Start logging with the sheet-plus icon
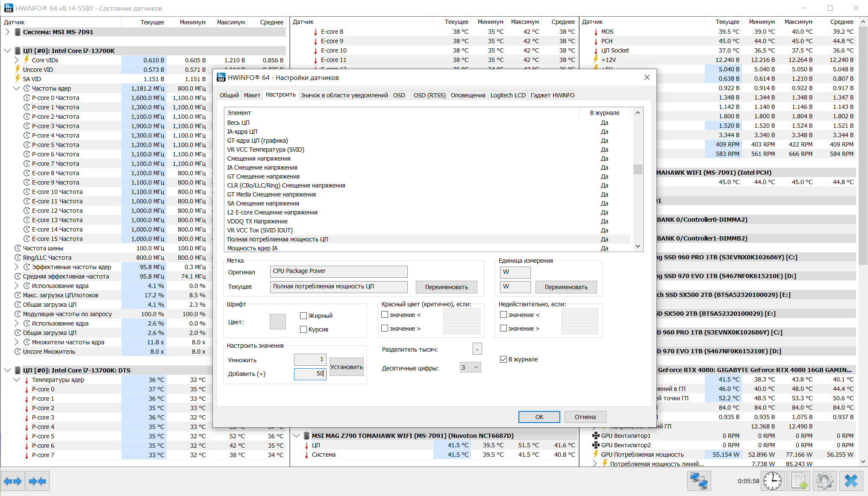The height and width of the screenshot is (496, 868). point(799,481)
